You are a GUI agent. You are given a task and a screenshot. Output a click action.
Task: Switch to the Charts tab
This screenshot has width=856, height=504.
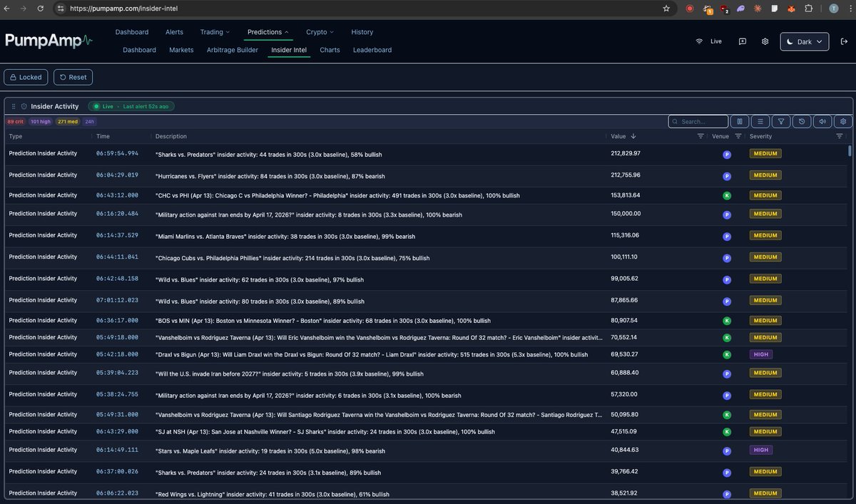(x=330, y=50)
